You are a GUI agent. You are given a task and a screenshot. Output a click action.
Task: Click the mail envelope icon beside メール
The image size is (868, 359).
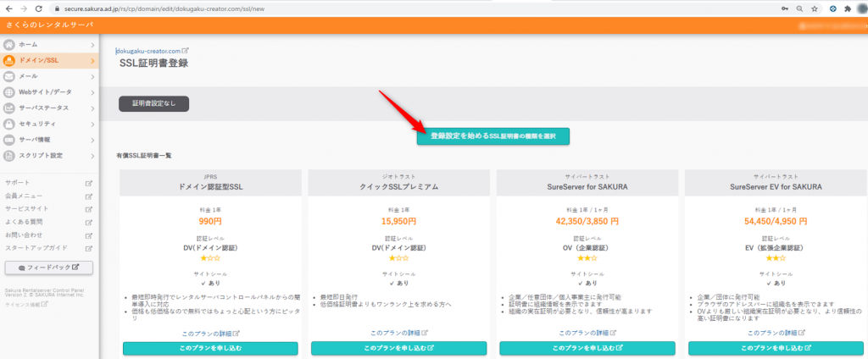[8, 76]
